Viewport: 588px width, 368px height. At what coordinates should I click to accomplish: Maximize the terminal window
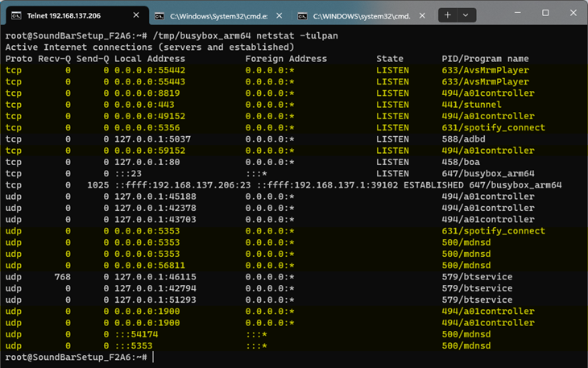[x=545, y=13]
